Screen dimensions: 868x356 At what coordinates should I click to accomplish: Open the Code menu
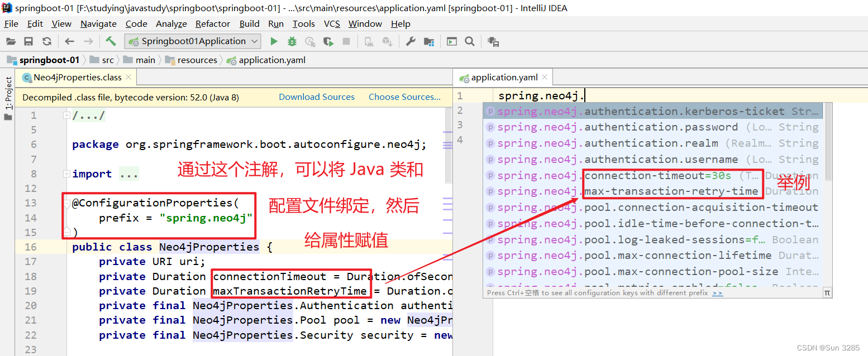[136, 23]
